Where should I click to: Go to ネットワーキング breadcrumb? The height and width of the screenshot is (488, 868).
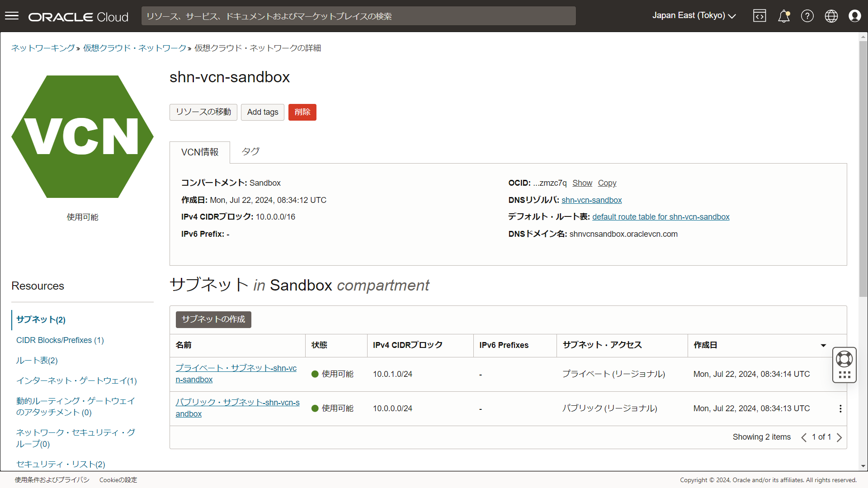click(x=43, y=48)
